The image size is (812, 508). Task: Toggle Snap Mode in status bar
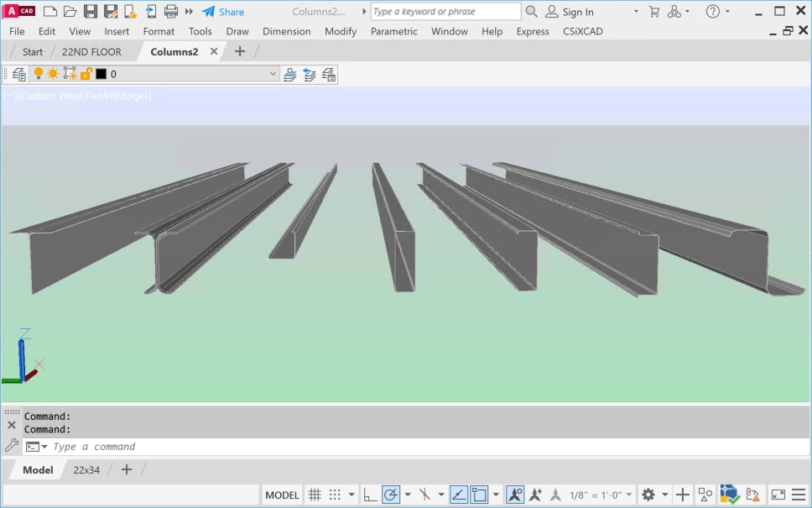(335, 495)
